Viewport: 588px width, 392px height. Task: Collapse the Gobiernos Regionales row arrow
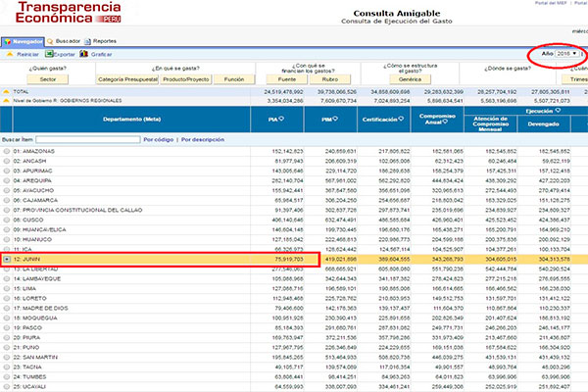6,101
